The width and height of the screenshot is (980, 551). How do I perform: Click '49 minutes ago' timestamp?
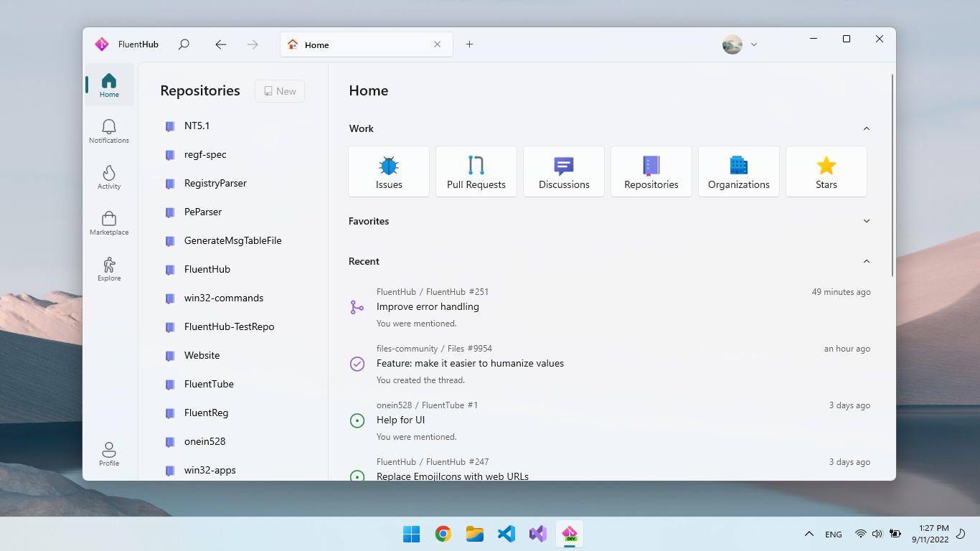pyautogui.click(x=841, y=292)
